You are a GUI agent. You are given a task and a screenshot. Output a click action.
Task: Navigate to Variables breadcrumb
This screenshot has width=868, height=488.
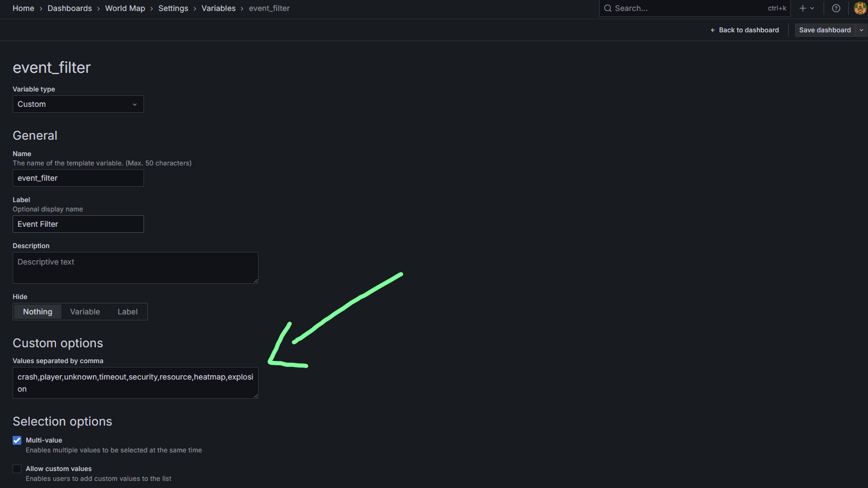[x=219, y=8]
